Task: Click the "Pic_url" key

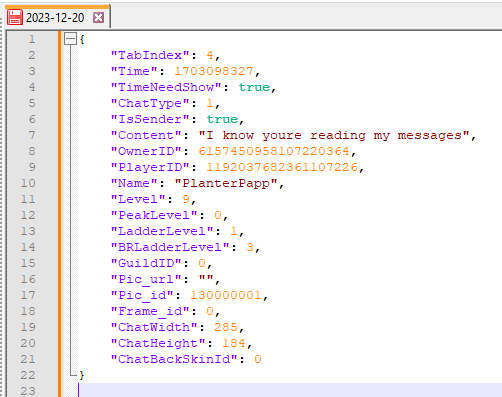Action: click(146, 279)
